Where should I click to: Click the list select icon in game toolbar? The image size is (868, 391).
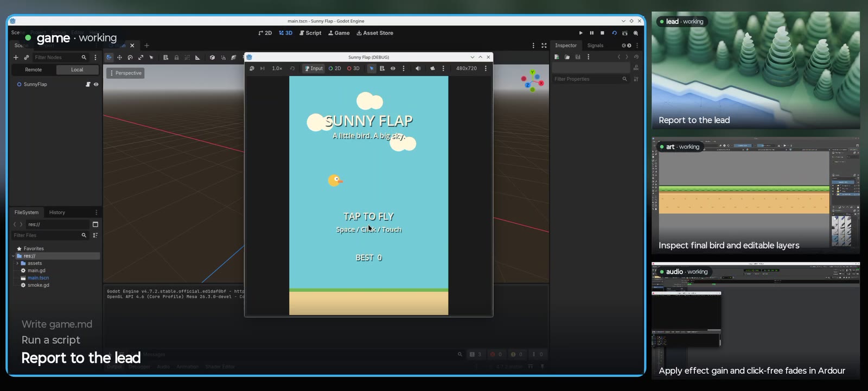[382, 68]
